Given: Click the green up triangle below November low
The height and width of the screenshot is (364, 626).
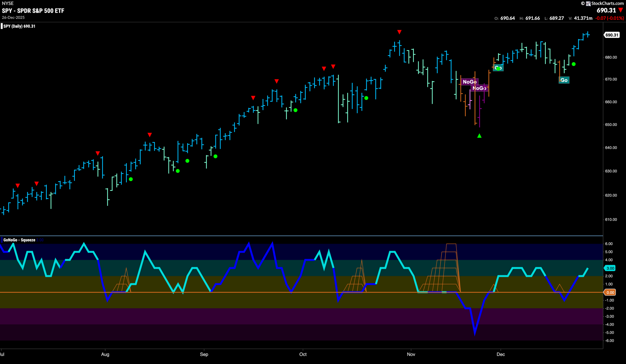Looking at the screenshot, I should [480, 136].
